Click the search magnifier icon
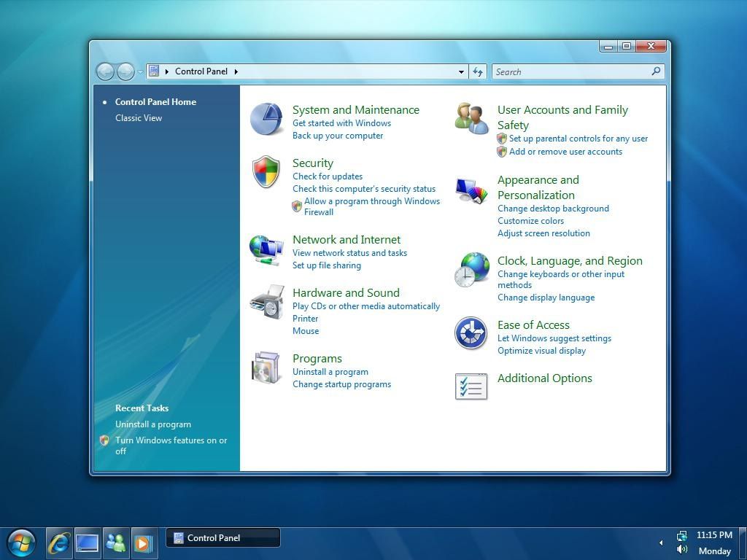 tap(656, 71)
